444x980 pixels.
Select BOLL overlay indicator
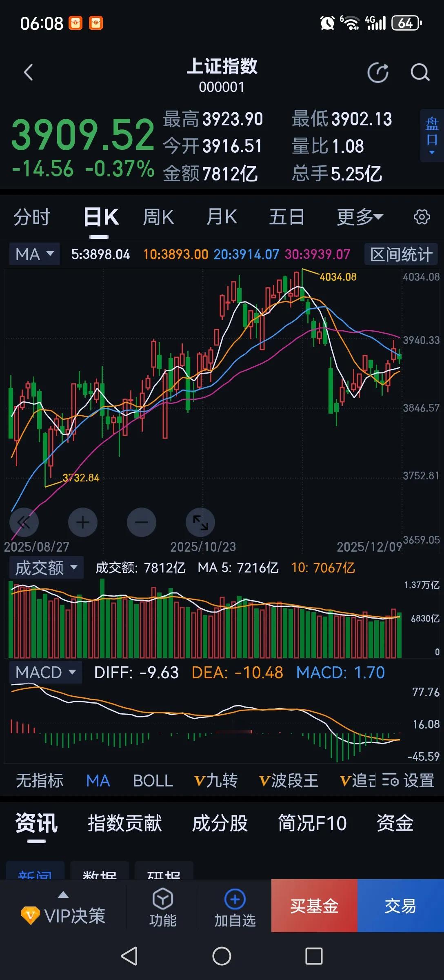(153, 780)
